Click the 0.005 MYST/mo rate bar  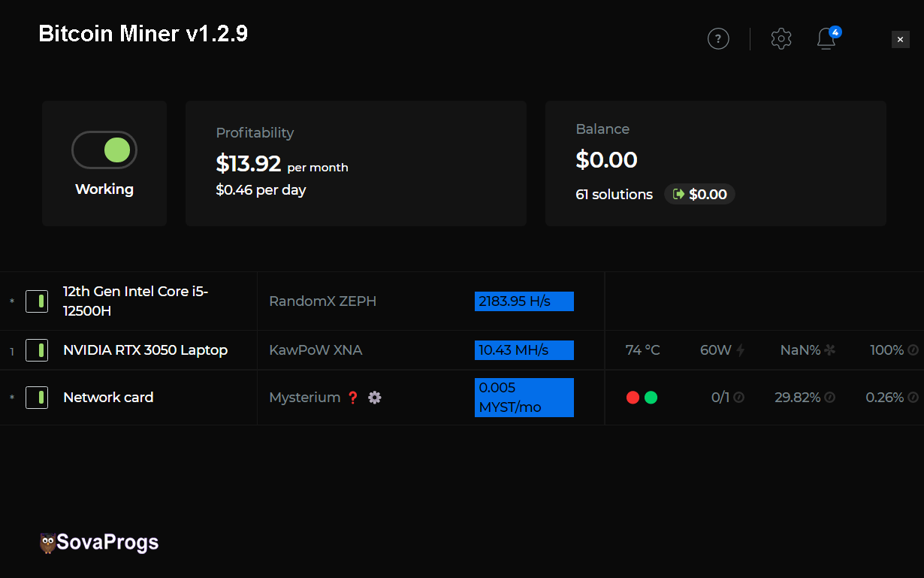[524, 398]
